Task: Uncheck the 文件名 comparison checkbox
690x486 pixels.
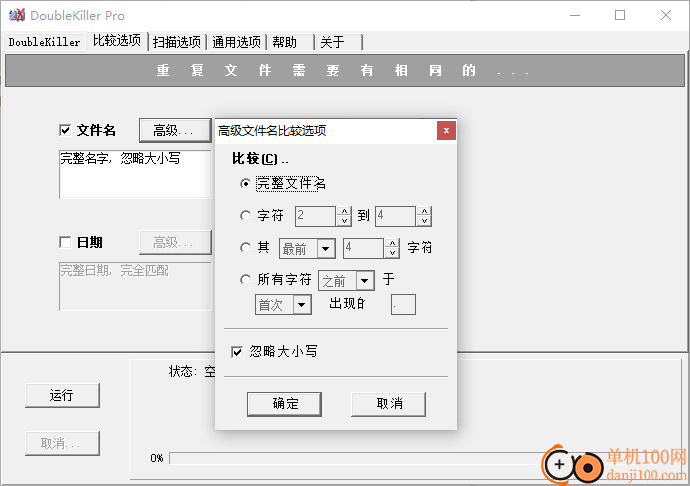Action: pos(65,130)
